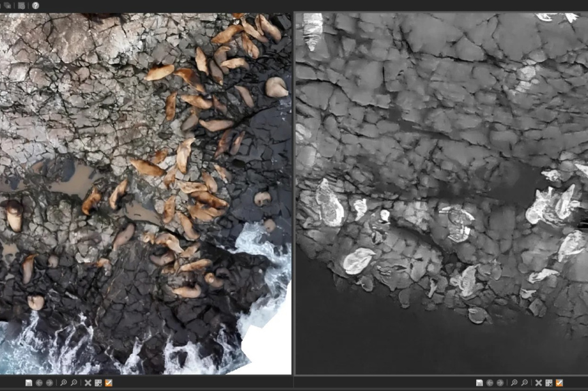Save the right thermal image viewer
The height and width of the screenshot is (391, 588).
point(479,383)
